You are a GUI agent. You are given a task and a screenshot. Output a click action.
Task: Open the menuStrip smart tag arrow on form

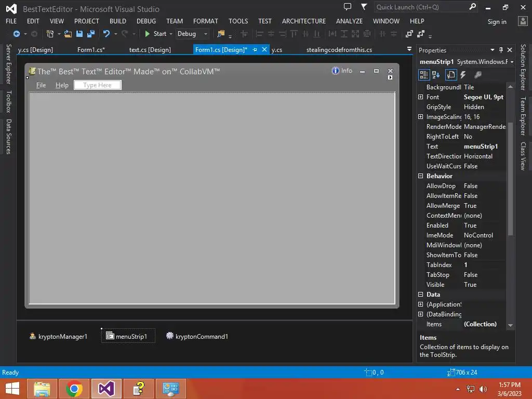pos(390,78)
